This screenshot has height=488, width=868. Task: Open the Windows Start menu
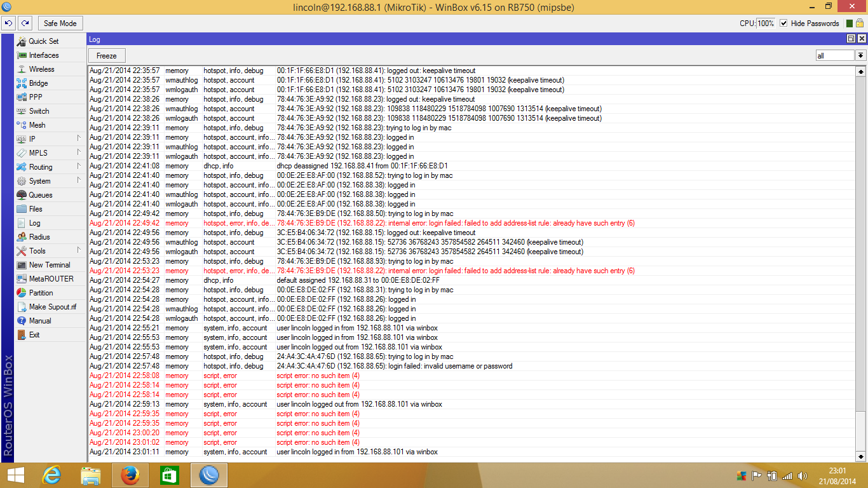(x=15, y=475)
